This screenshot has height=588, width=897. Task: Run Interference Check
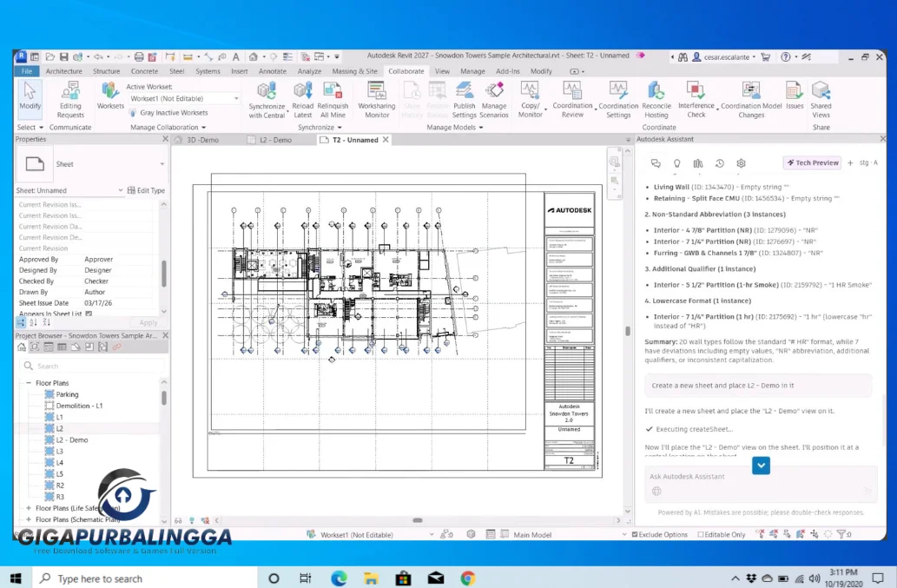point(696,100)
